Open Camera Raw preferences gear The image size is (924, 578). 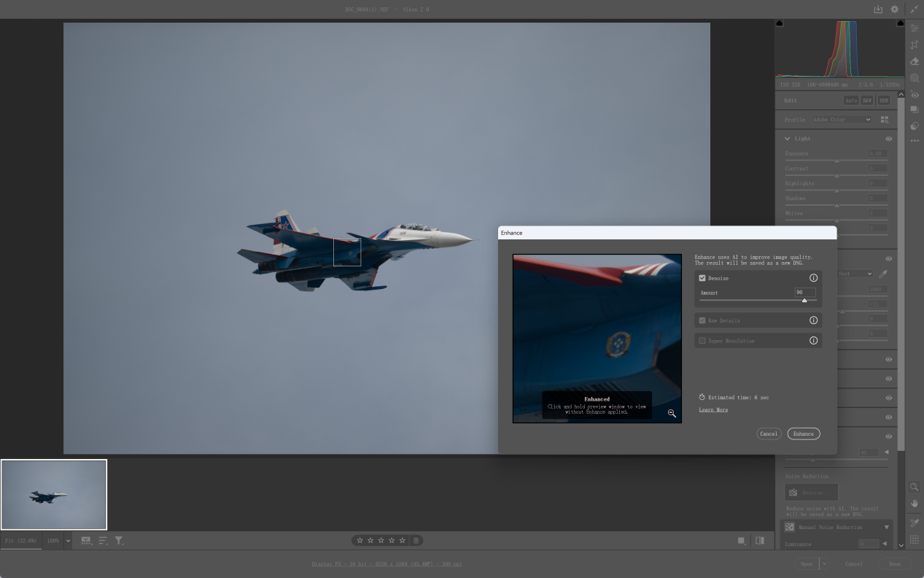tap(895, 9)
